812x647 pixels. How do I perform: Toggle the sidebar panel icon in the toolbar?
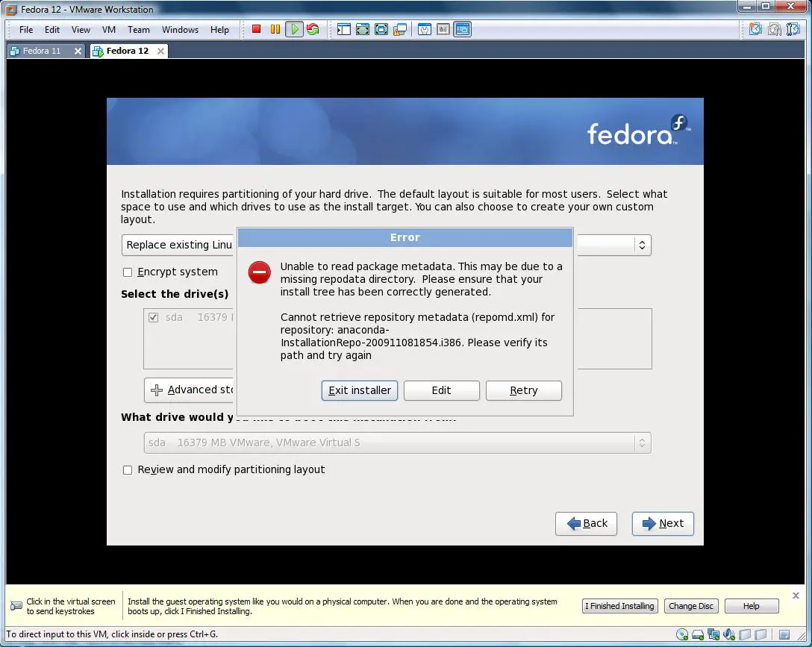343,30
